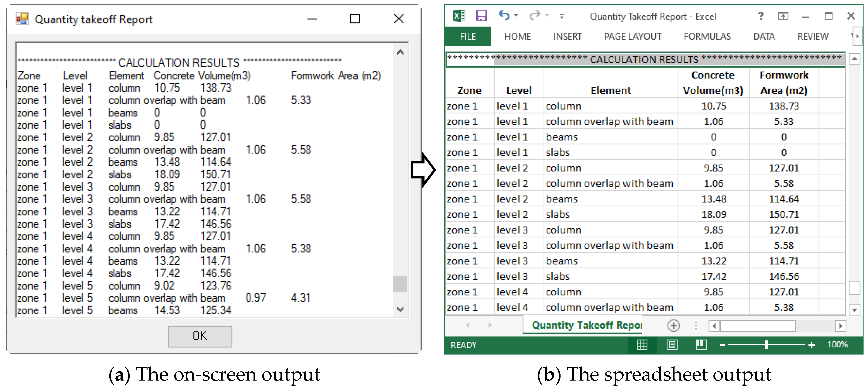Click 123.76 value in the dialog output
Viewport: 868px width, 389px height.
(x=216, y=285)
